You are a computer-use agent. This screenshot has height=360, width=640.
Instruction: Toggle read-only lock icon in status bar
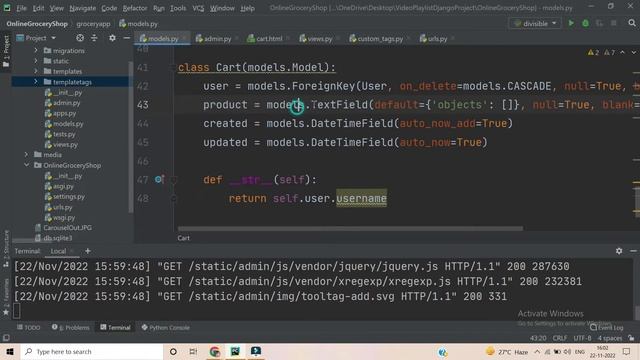click(631, 338)
